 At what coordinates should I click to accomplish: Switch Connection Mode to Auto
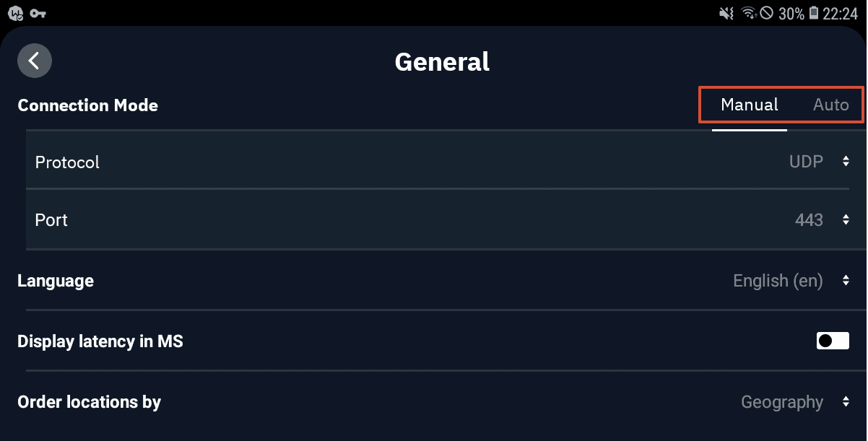[830, 105]
